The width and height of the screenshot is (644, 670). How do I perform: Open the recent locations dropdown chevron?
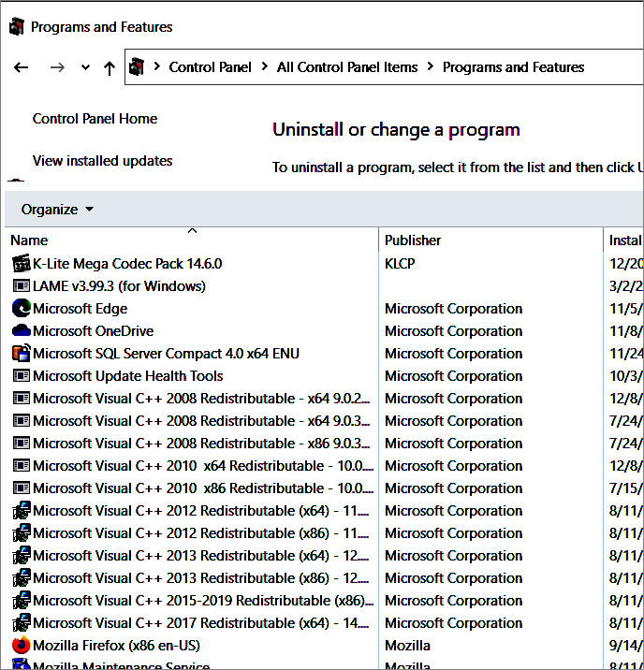(x=85, y=67)
